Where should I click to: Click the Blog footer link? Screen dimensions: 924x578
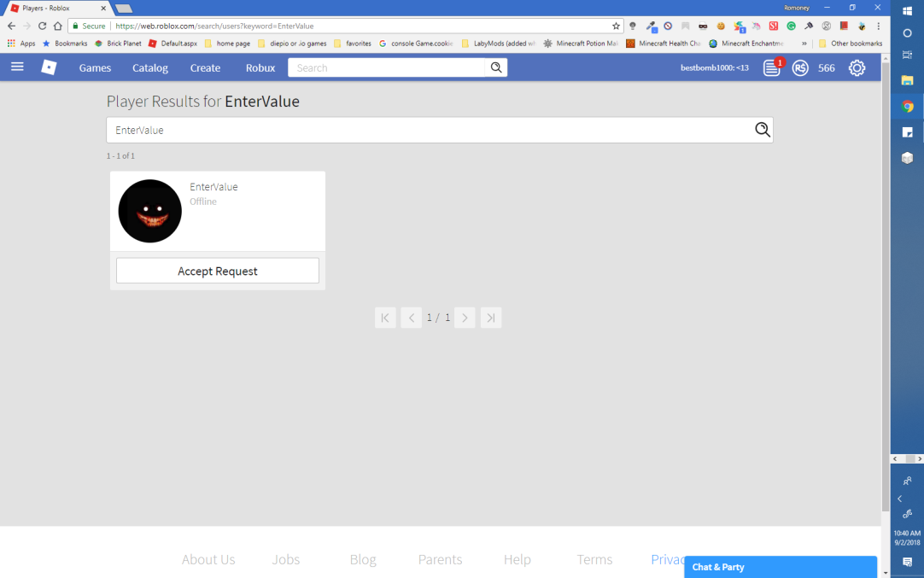click(x=363, y=559)
